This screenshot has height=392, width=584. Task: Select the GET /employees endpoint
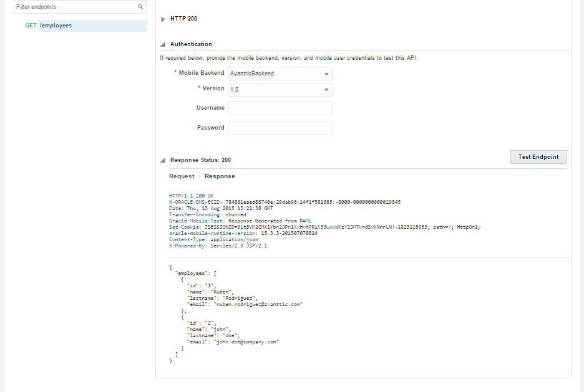[x=85, y=26]
